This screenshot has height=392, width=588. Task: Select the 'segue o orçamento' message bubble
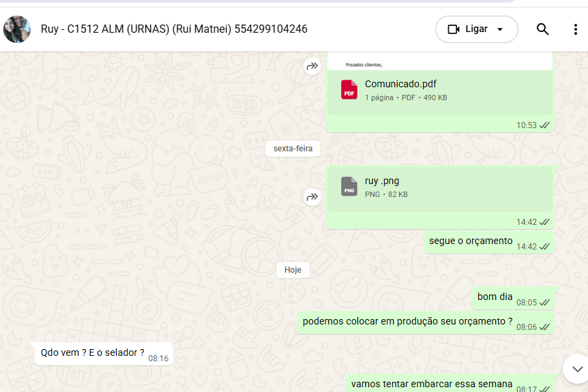488,242
